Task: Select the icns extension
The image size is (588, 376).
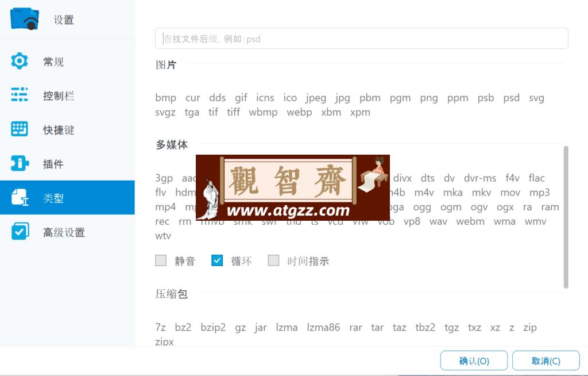Action: (265, 98)
